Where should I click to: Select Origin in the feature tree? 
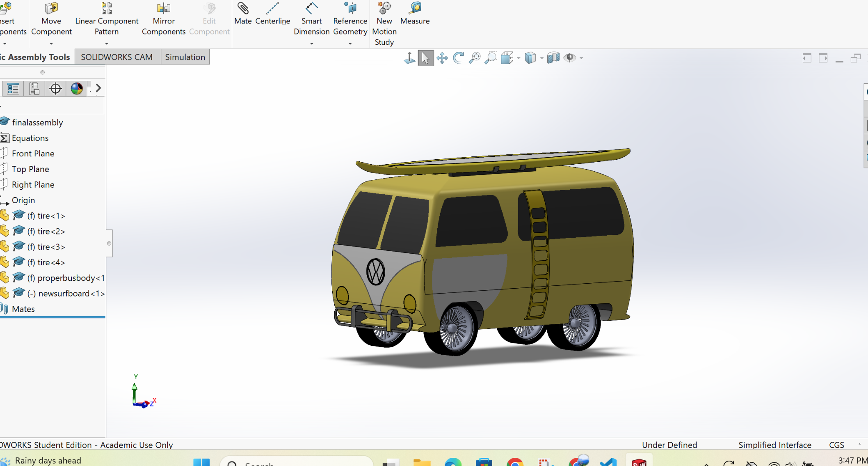click(23, 200)
